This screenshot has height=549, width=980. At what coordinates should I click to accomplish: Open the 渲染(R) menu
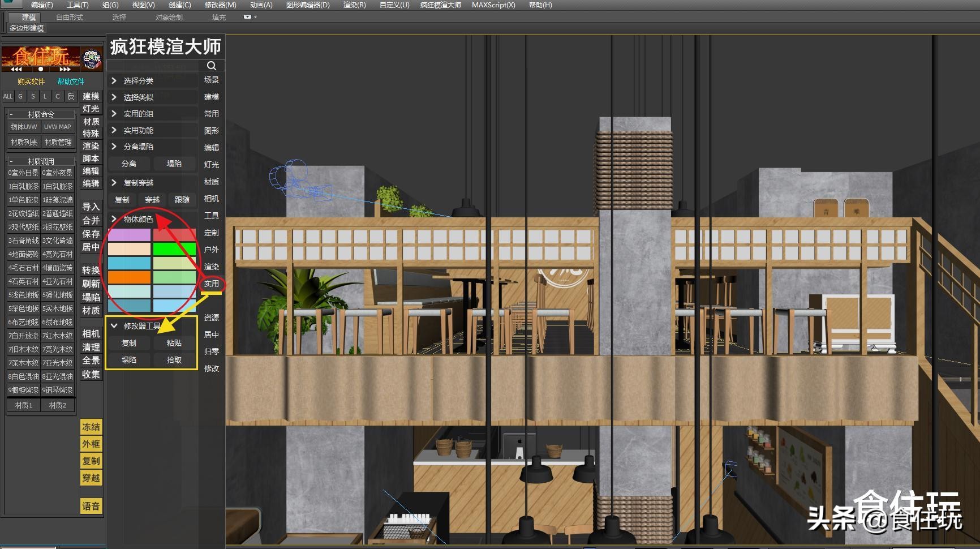(x=354, y=5)
